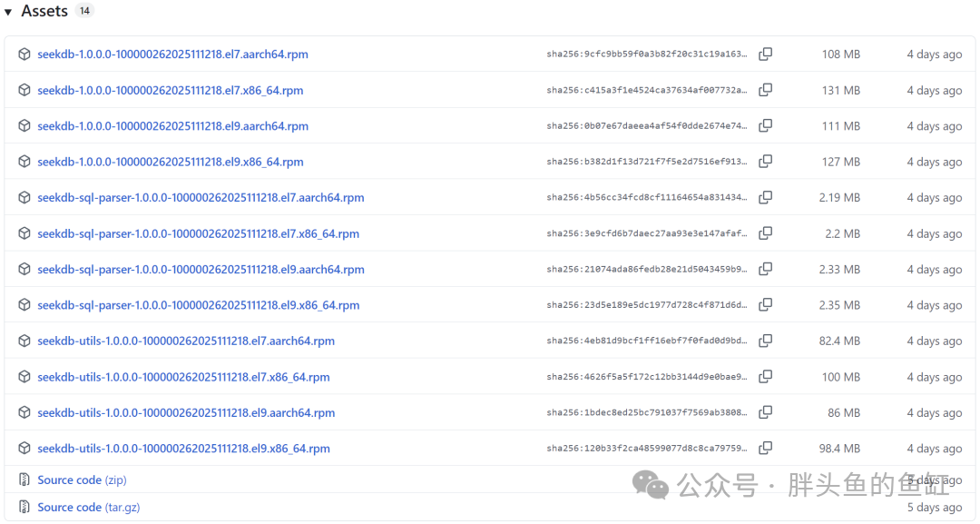980x524 pixels.
Task: Download Source code (tar.gz)
Action: pos(89,507)
